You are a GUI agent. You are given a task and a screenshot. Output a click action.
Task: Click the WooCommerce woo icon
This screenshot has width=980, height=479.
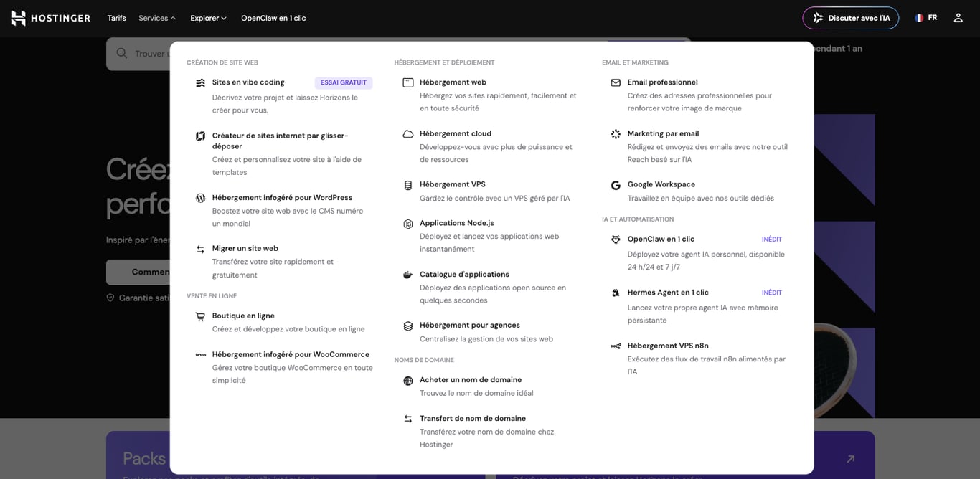pos(200,355)
